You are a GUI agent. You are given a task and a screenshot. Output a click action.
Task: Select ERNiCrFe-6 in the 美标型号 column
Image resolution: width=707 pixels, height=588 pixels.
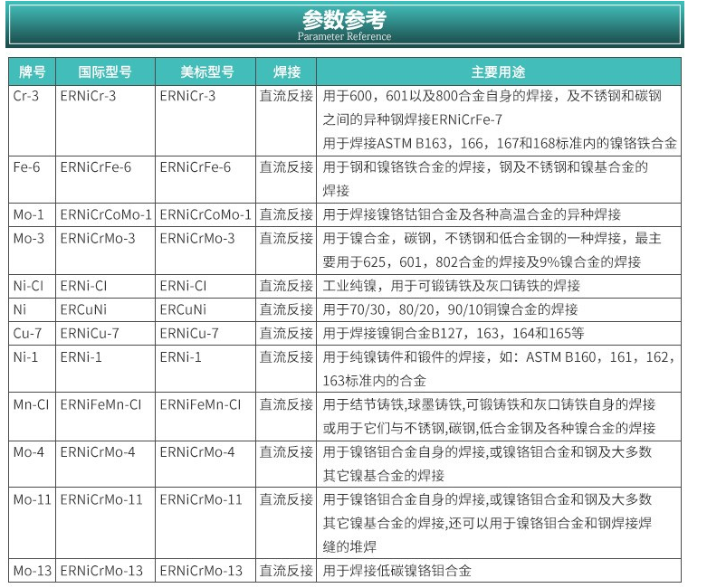coord(196,167)
